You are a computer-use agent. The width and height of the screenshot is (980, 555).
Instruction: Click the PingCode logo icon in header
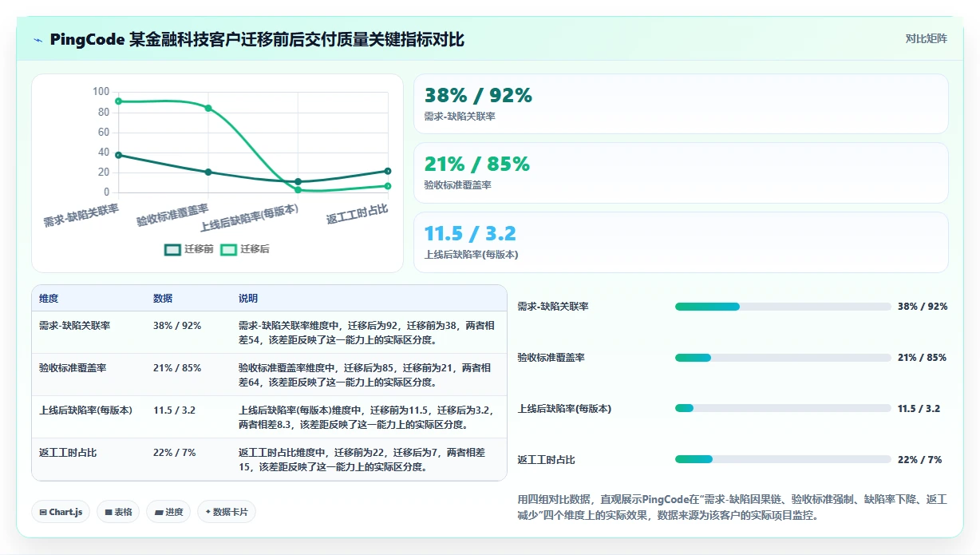[x=38, y=40]
